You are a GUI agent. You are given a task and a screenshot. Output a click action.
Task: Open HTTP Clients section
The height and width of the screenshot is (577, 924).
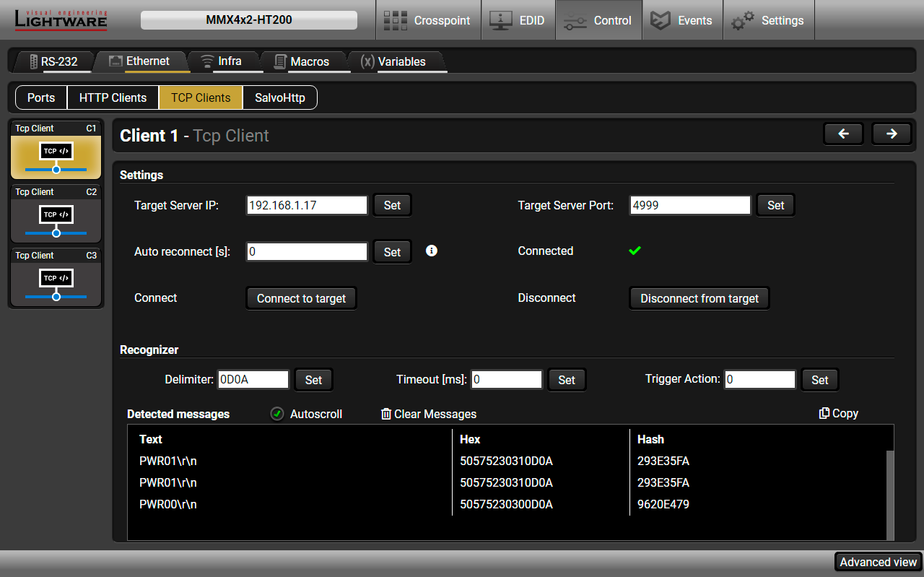pyautogui.click(x=113, y=97)
